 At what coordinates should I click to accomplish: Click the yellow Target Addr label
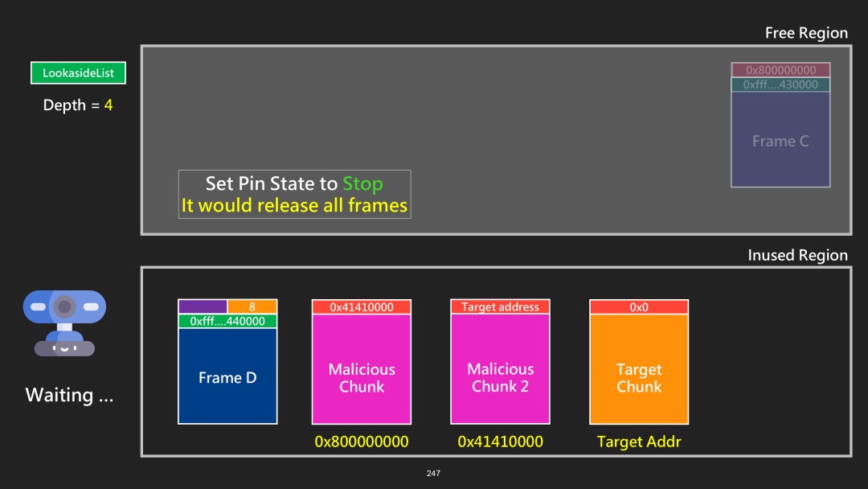pyautogui.click(x=639, y=442)
